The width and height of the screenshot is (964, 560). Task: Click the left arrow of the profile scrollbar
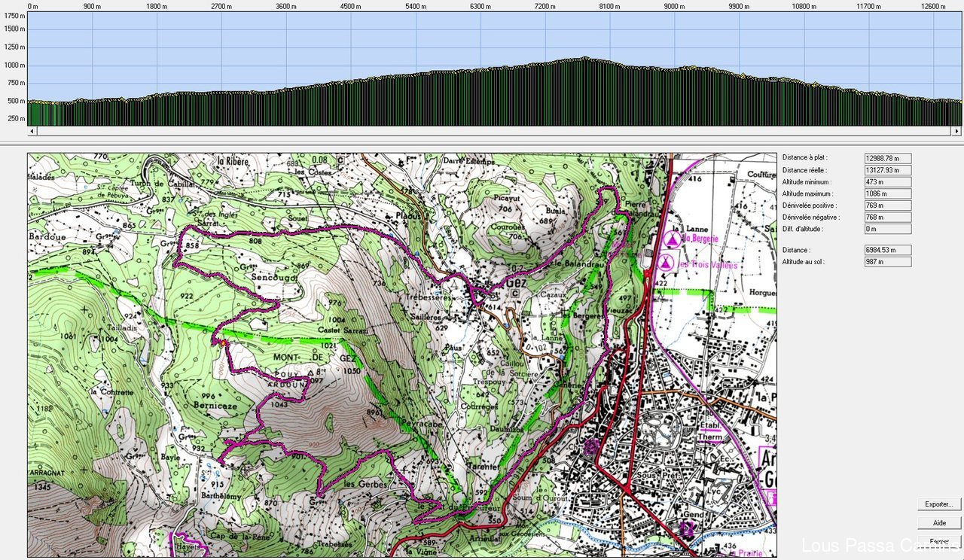(x=32, y=131)
